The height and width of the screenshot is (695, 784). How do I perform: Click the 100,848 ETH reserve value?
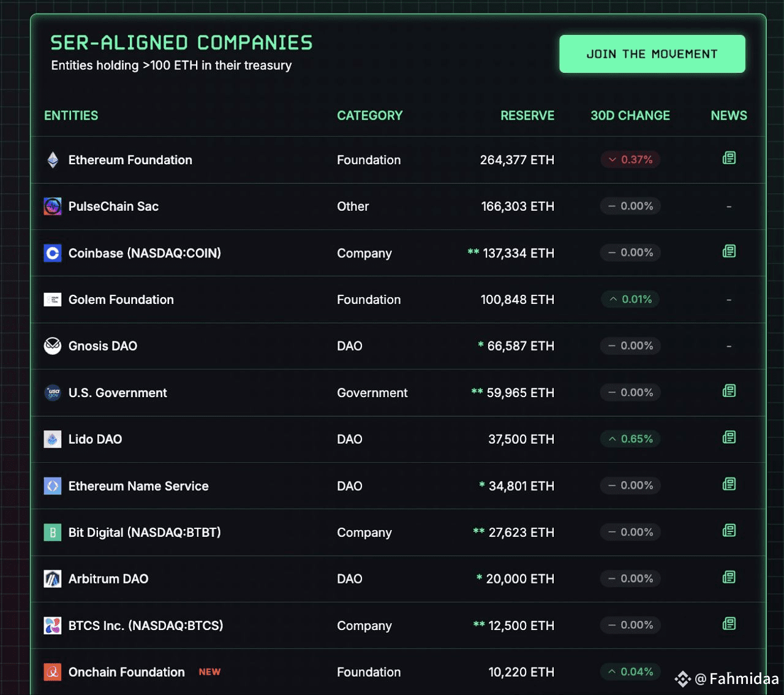pos(518,300)
